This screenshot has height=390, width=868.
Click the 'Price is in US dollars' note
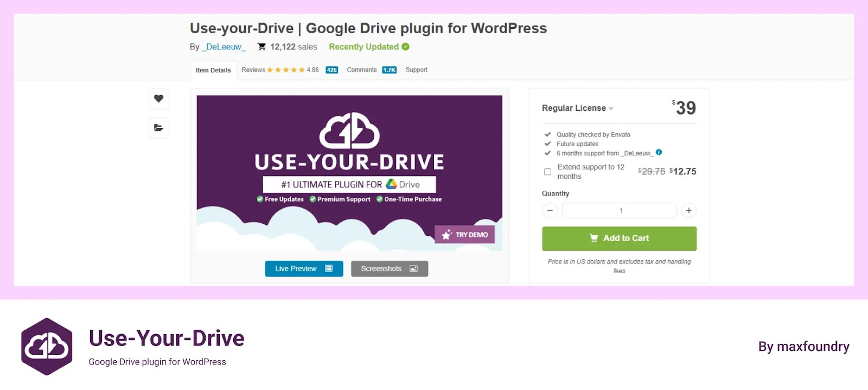point(620,266)
